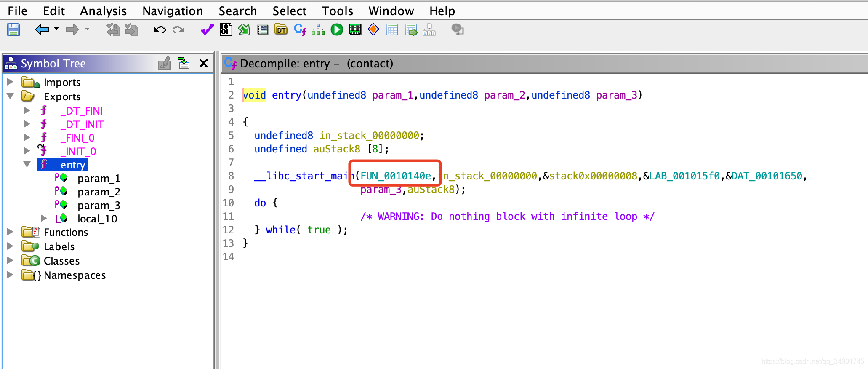Open the Help menu

coord(442,11)
